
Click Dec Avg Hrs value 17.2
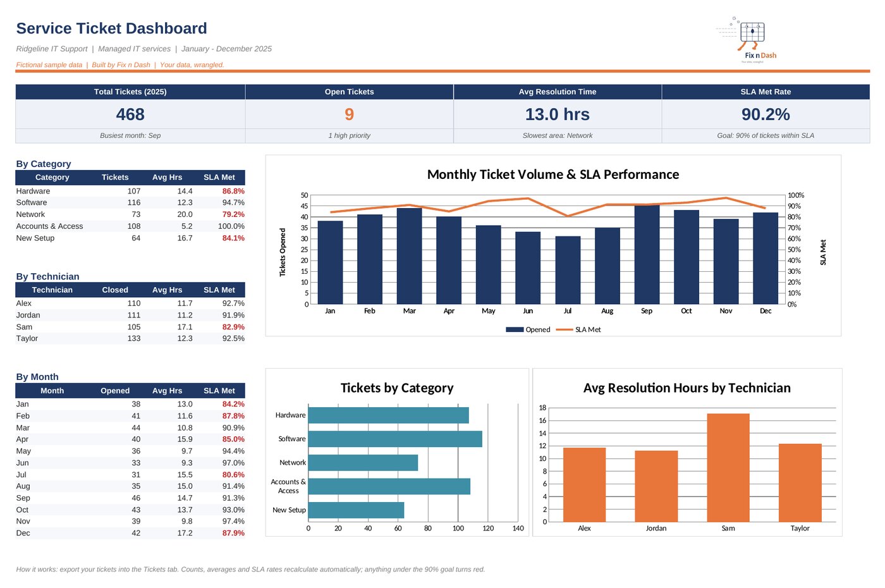click(x=185, y=533)
